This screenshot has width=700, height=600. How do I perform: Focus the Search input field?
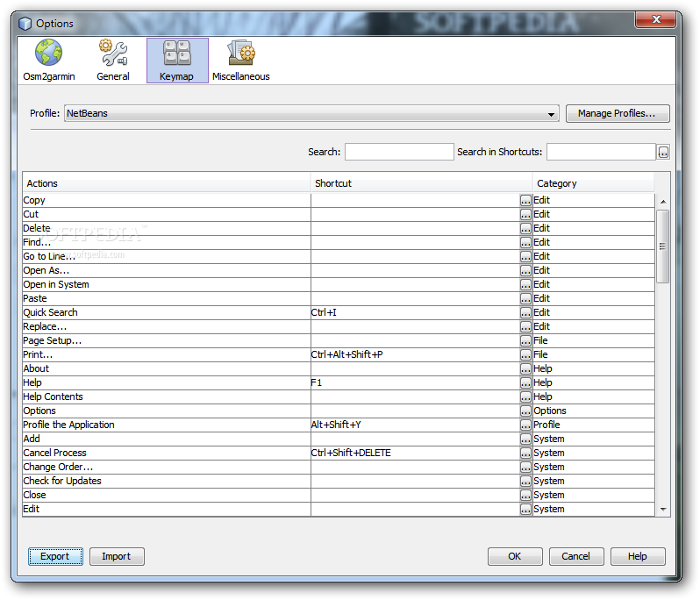coord(399,152)
